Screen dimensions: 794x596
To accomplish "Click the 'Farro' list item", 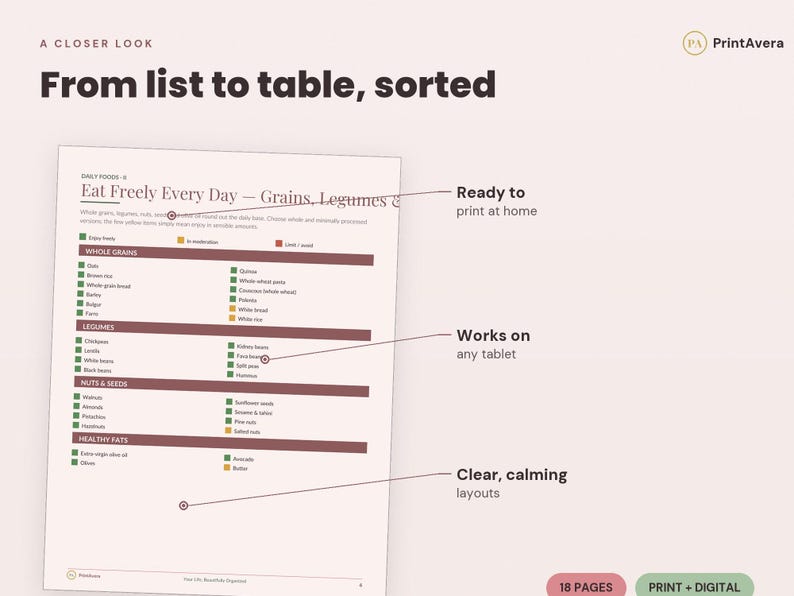I will pos(88,313).
